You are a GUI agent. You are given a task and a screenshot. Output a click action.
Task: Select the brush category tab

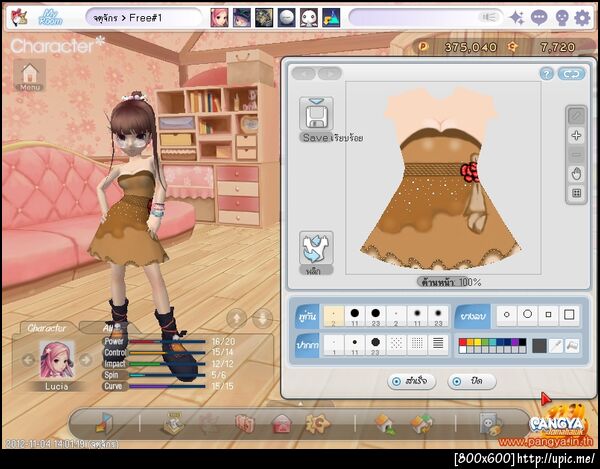[308, 316]
